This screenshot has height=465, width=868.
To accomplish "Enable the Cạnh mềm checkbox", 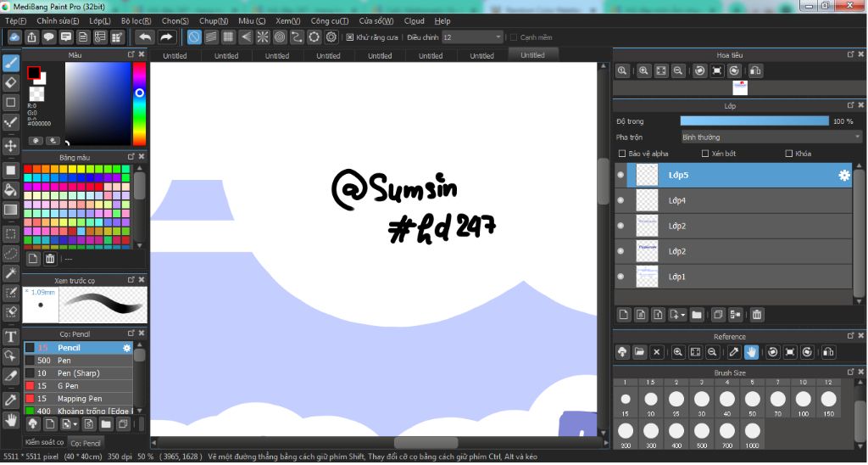I will (514, 37).
